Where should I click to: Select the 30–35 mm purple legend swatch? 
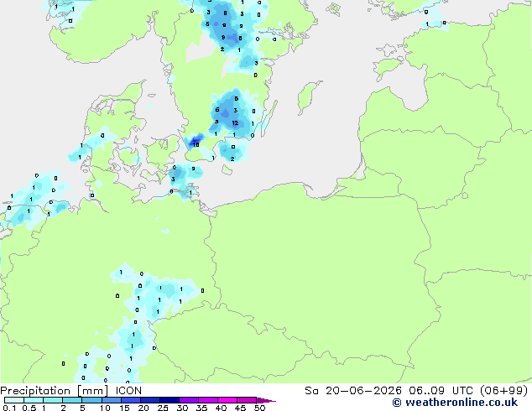click(x=188, y=400)
